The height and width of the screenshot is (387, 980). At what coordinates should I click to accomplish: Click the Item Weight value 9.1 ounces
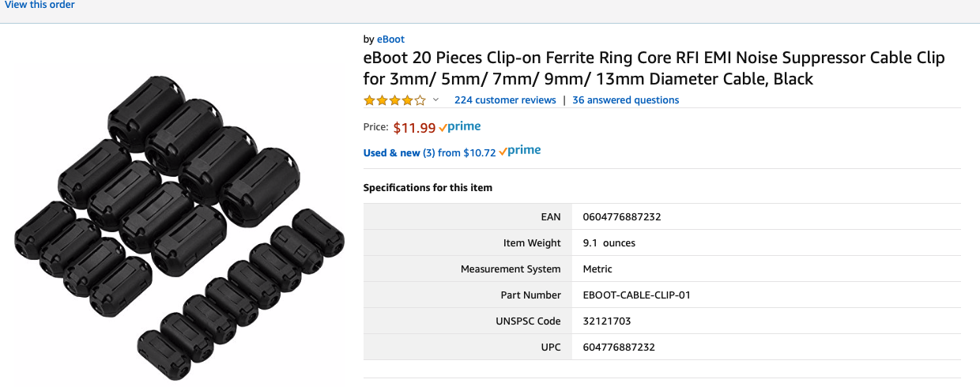[609, 243]
